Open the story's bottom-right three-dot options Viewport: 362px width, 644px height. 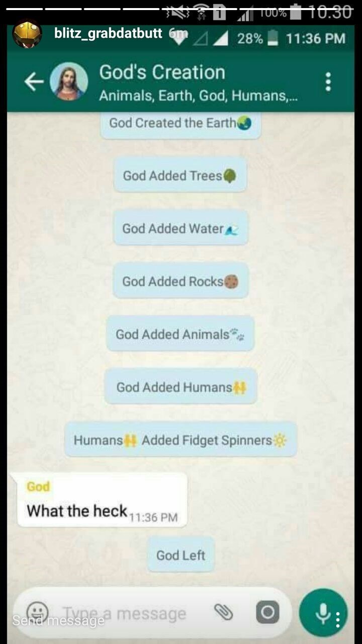[x=338, y=620]
